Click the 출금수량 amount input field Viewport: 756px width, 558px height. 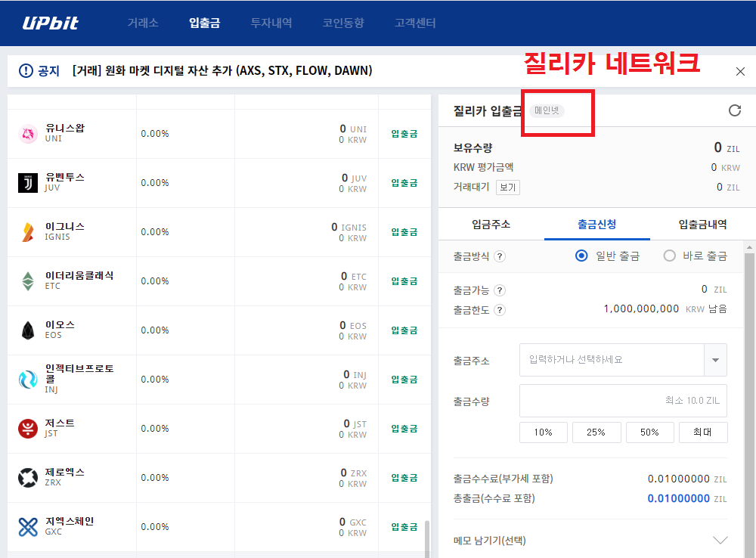tap(623, 400)
